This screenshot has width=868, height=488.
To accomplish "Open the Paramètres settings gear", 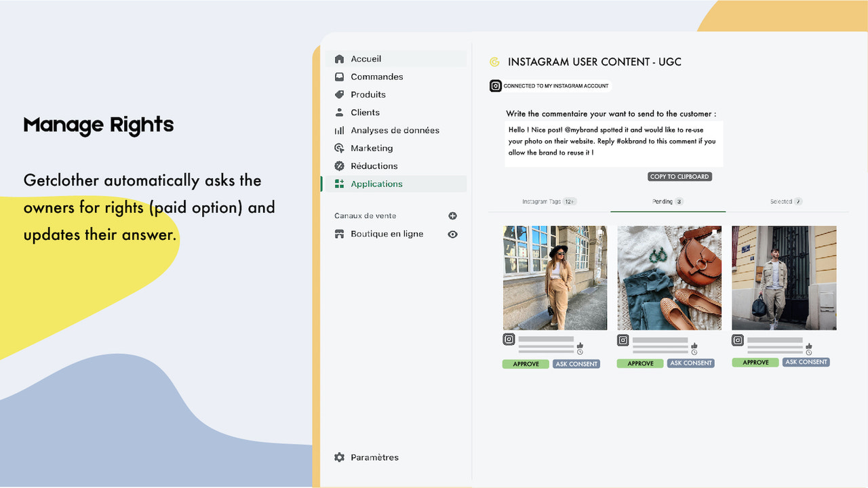I will pos(339,457).
